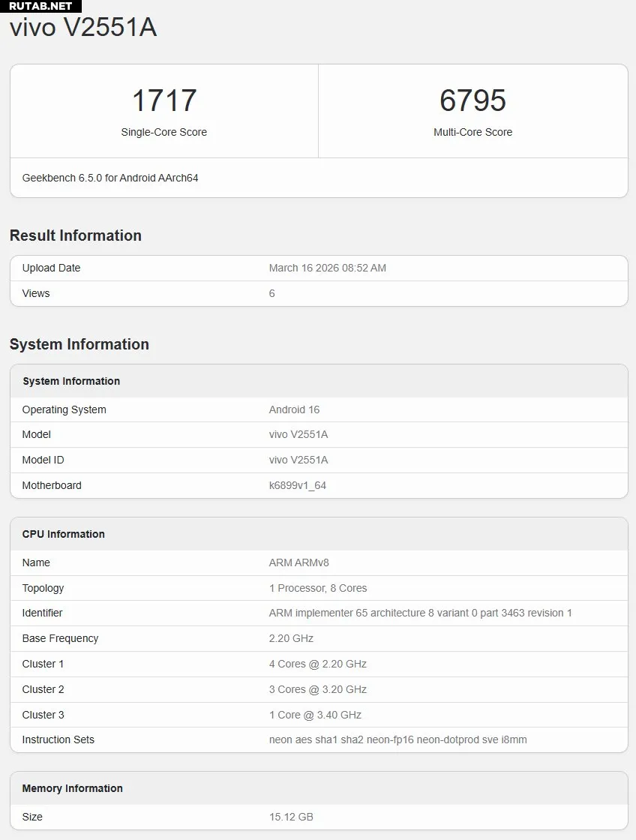
Task: Select the Result Information heading
Action: point(76,235)
